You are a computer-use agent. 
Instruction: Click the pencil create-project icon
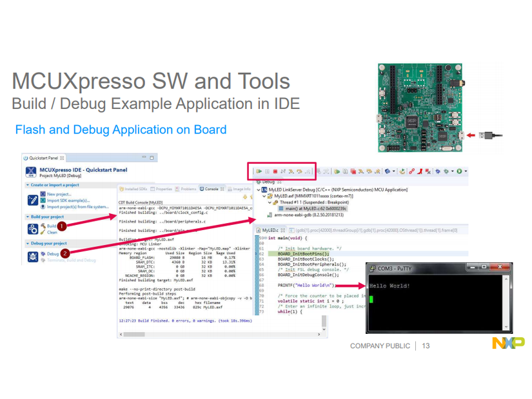click(x=33, y=200)
